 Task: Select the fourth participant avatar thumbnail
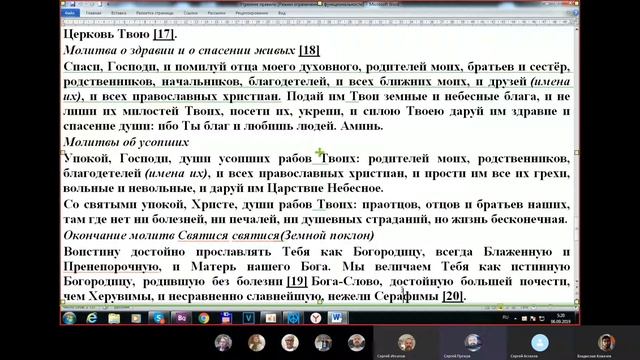(x=323, y=342)
